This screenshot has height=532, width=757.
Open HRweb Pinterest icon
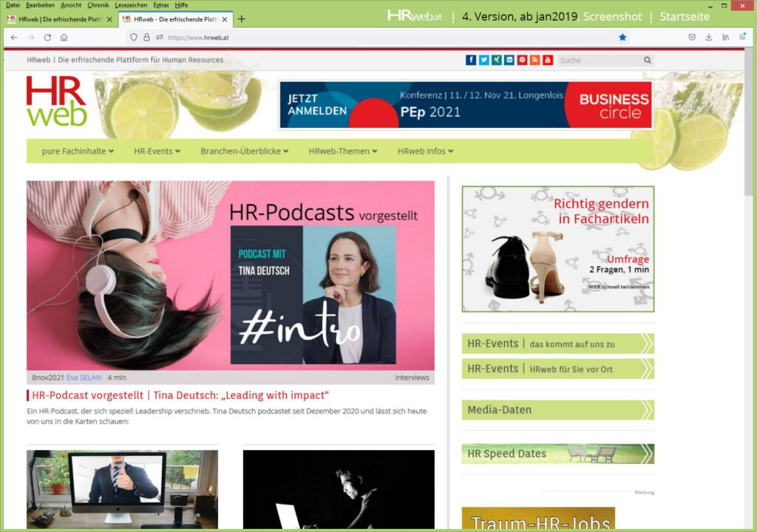(x=522, y=60)
